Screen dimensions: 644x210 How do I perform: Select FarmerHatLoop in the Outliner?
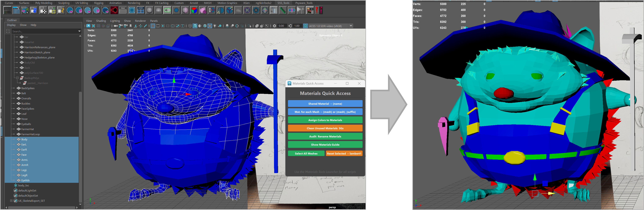31,134
